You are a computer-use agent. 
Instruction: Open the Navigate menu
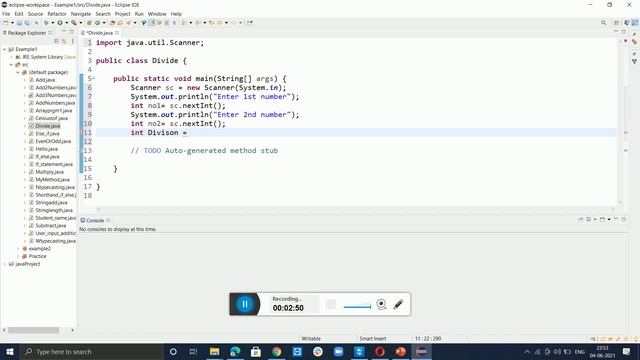pyautogui.click(x=81, y=14)
